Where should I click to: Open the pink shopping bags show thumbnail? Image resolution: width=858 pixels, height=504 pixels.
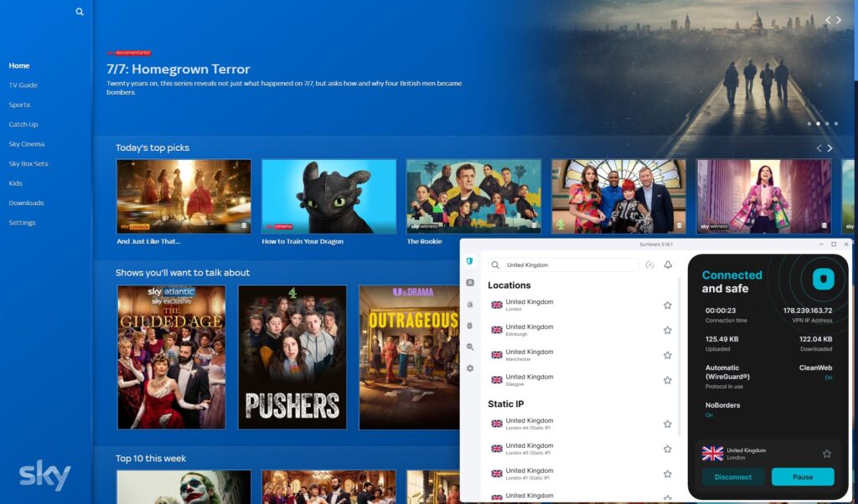pyautogui.click(x=764, y=196)
